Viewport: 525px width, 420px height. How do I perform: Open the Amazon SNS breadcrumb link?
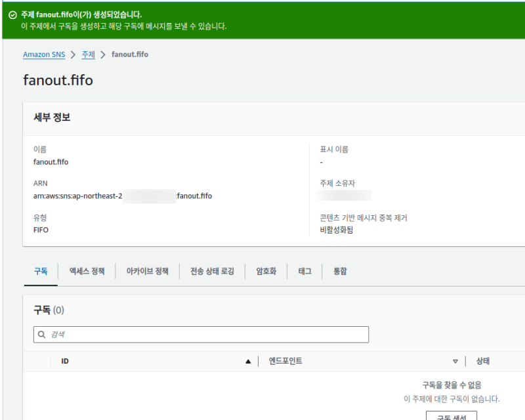[44, 54]
